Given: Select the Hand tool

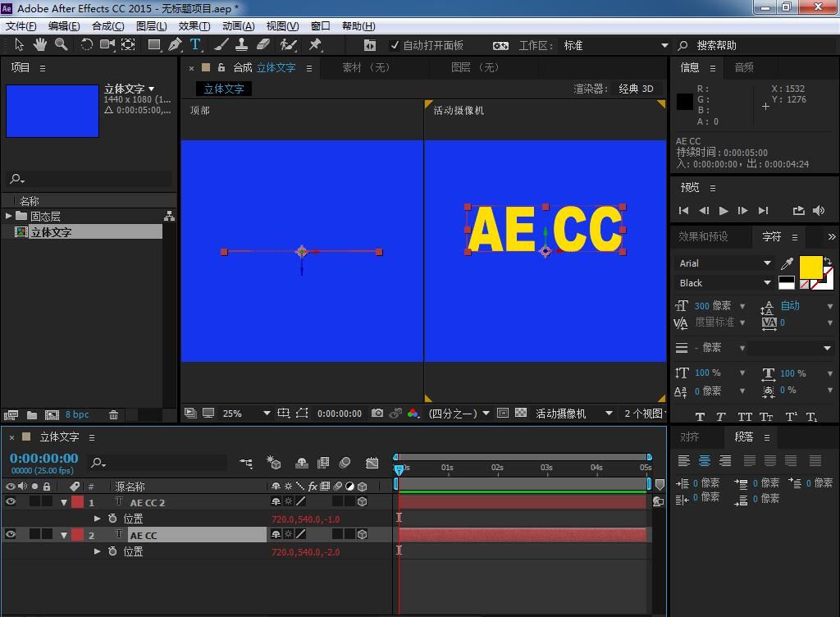Looking at the screenshot, I should coord(39,45).
